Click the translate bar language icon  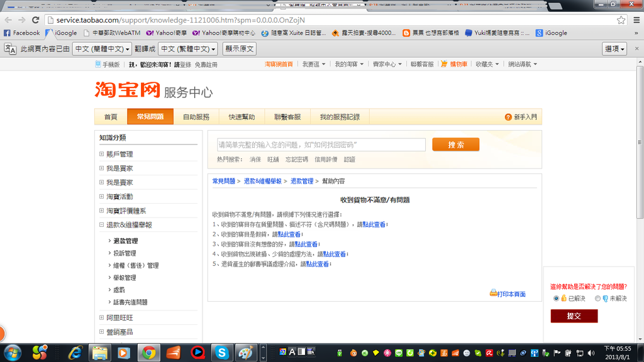tap(10, 49)
